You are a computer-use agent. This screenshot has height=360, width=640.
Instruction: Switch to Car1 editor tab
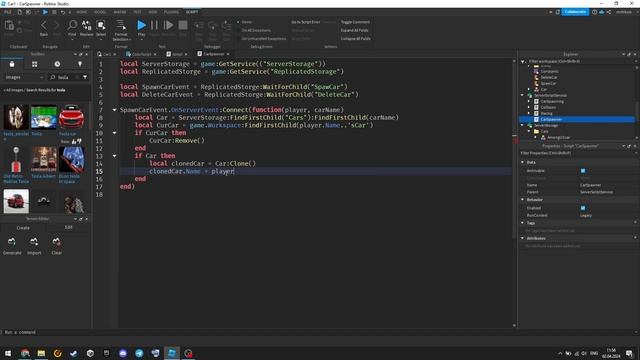[x=107, y=54]
